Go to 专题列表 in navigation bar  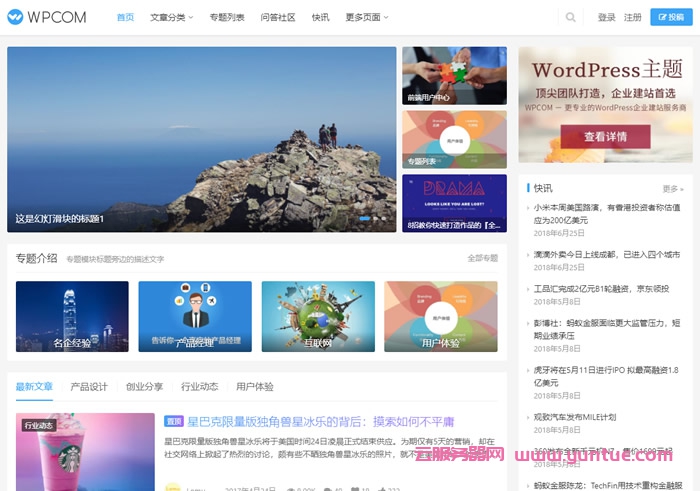pos(227,17)
